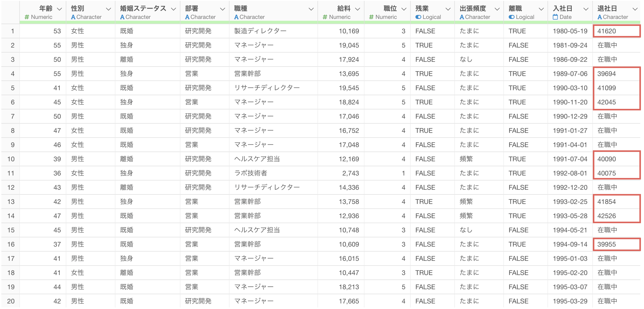Click the 退社日 cell 42526

(x=617, y=216)
